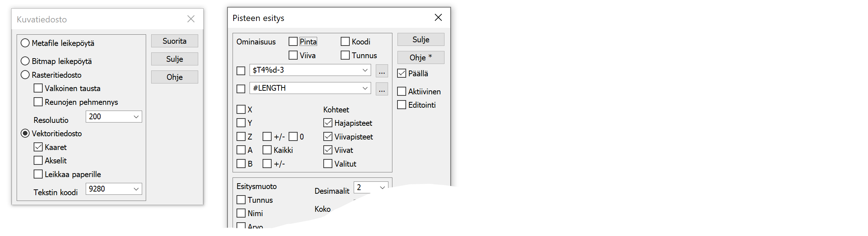Disable the Päällä checkbox
Image resolution: width=868 pixels, height=236 pixels.
click(402, 73)
